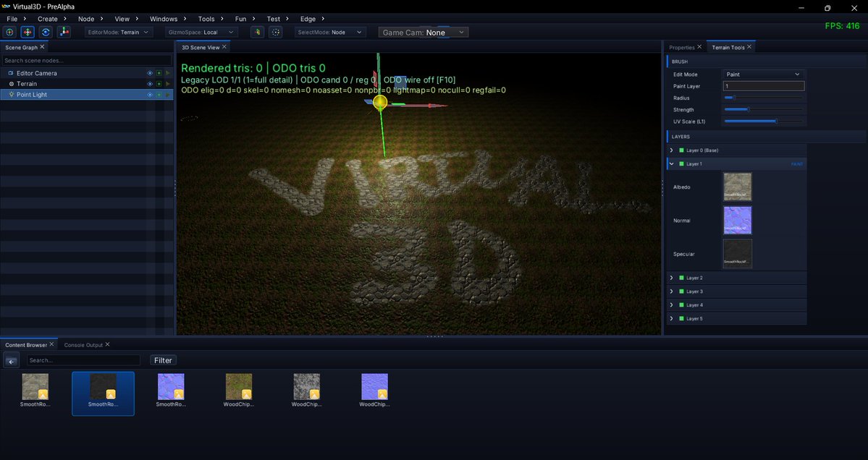This screenshot has height=460, width=868.
Task: Close the Properties tab
Action: [699, 47]
